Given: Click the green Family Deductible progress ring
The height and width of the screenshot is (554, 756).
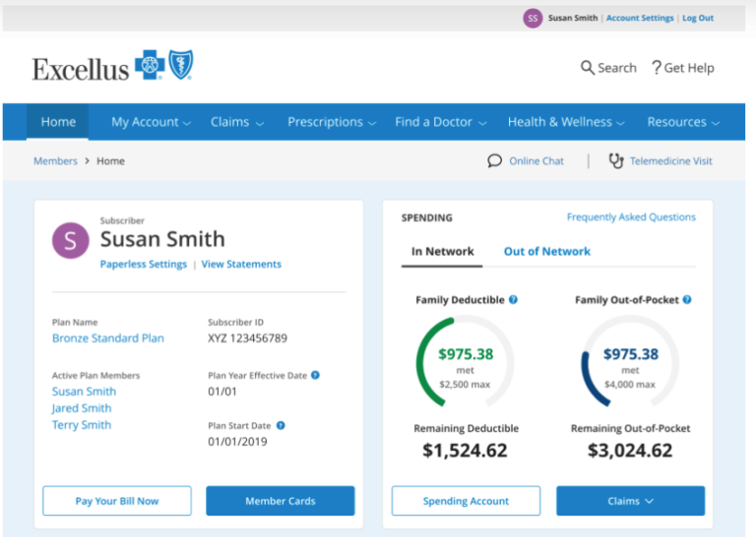Looking at the screenshot, I should click(x=465, y=362).
